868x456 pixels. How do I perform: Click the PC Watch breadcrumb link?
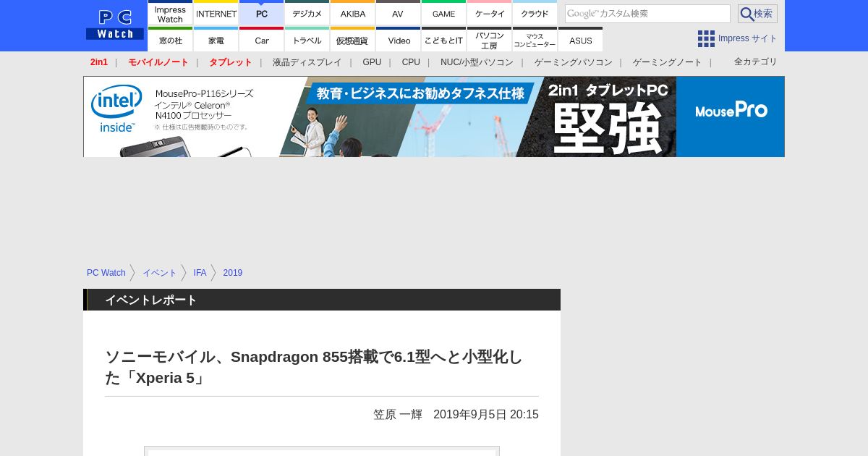point(106,273)
